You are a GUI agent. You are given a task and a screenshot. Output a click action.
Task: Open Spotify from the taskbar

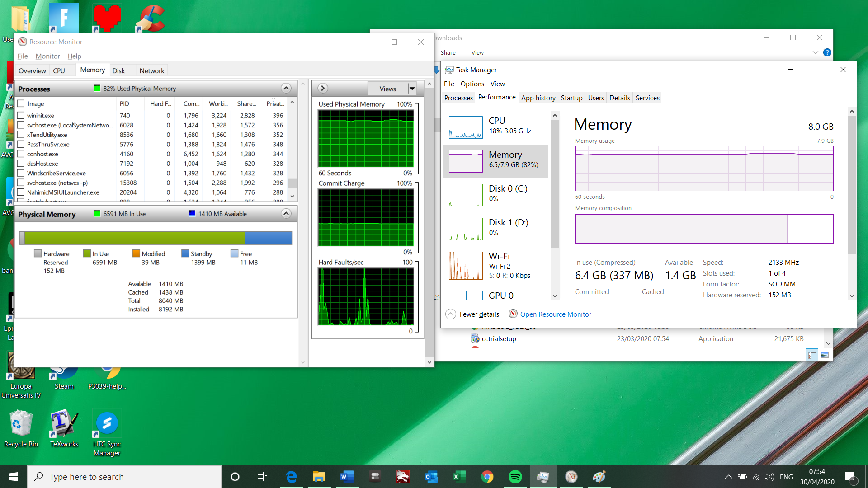(515, 477)
